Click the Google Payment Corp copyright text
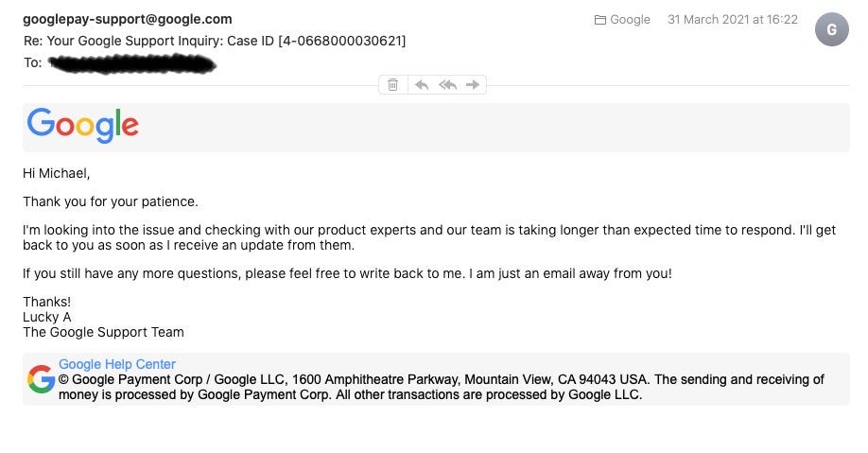 442,387
